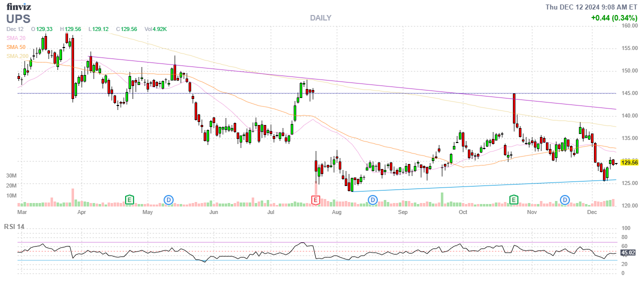Click the Nov month axis label

532,212
